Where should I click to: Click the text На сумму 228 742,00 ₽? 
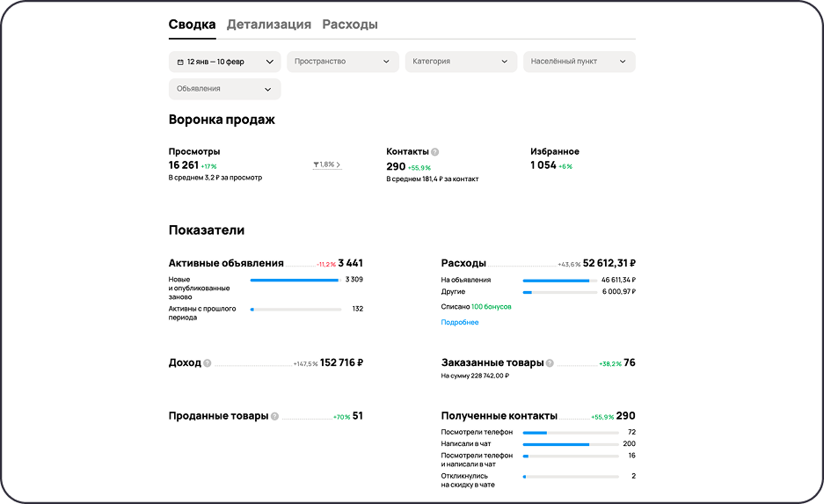coord(475,376)
